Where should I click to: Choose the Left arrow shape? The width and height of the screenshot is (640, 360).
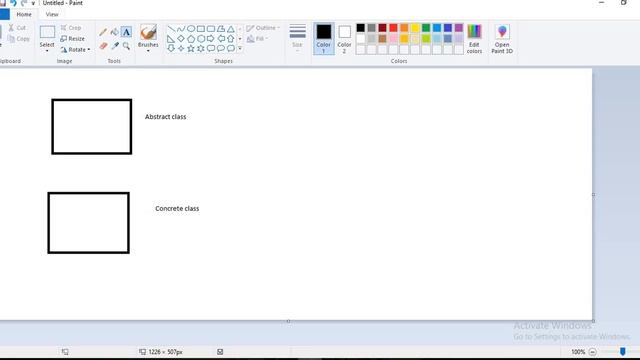[x=221, y=39]
